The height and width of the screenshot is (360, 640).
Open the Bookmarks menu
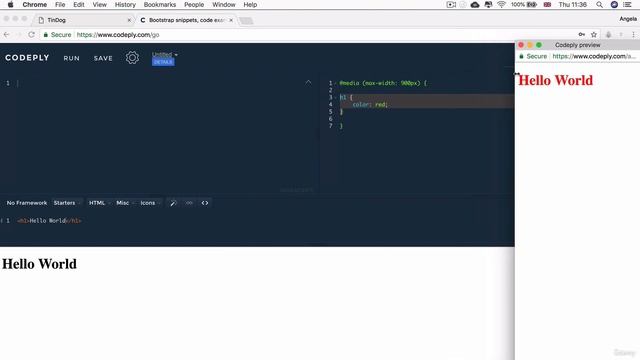[160, 5]
